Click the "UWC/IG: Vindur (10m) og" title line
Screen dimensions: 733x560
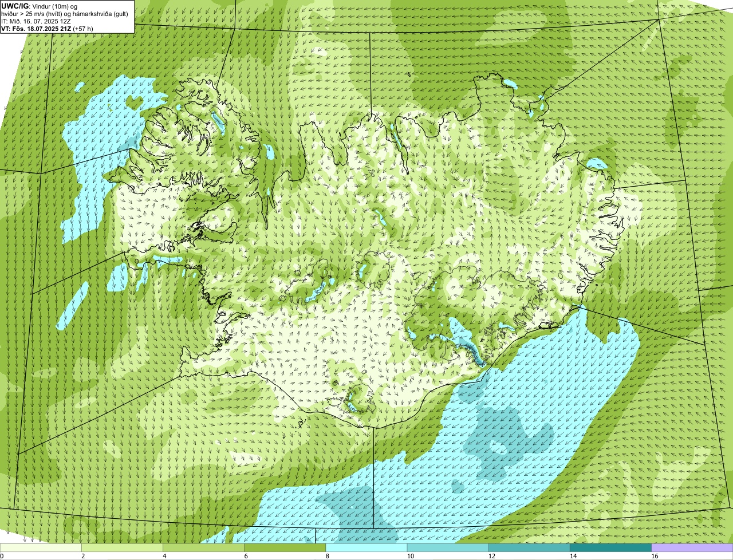[40, 6]
